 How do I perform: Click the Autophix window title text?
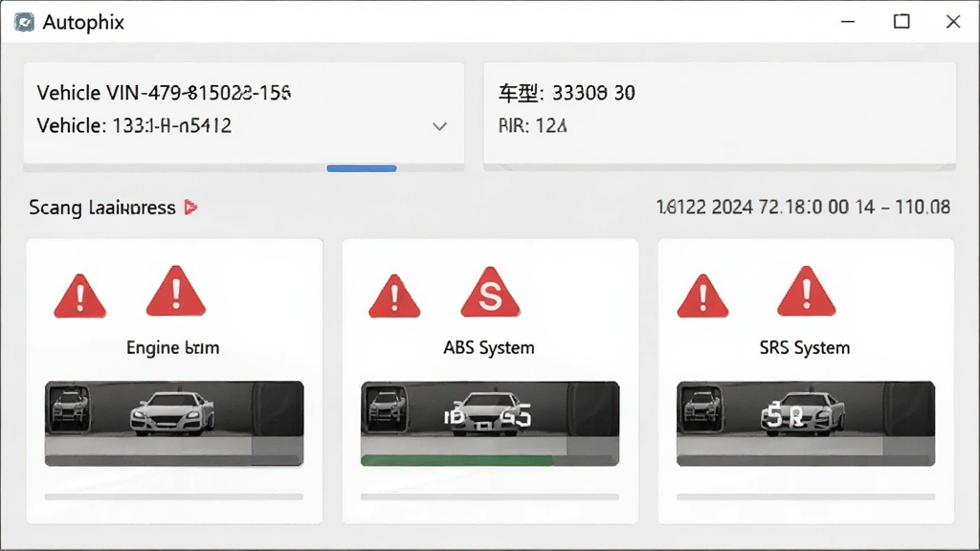click(x=83, y=23)
